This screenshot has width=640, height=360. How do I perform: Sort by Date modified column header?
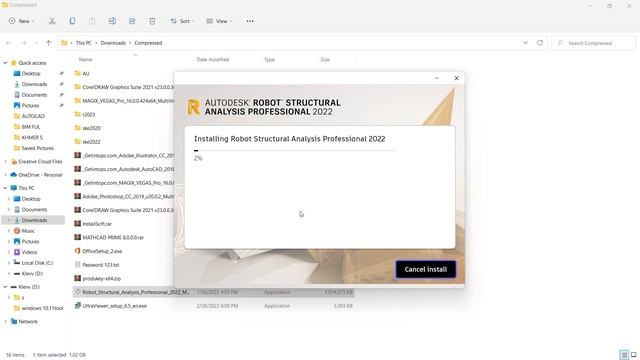click(x=213, y=60)
